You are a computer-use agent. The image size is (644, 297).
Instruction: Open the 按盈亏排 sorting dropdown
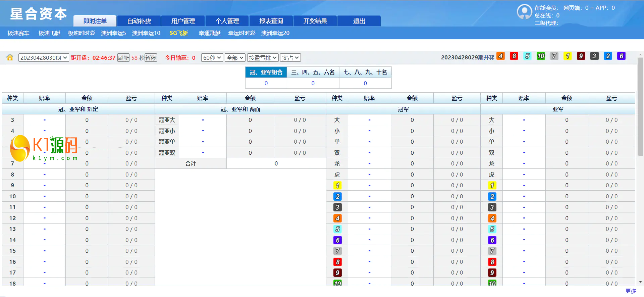tap(263, 58)
